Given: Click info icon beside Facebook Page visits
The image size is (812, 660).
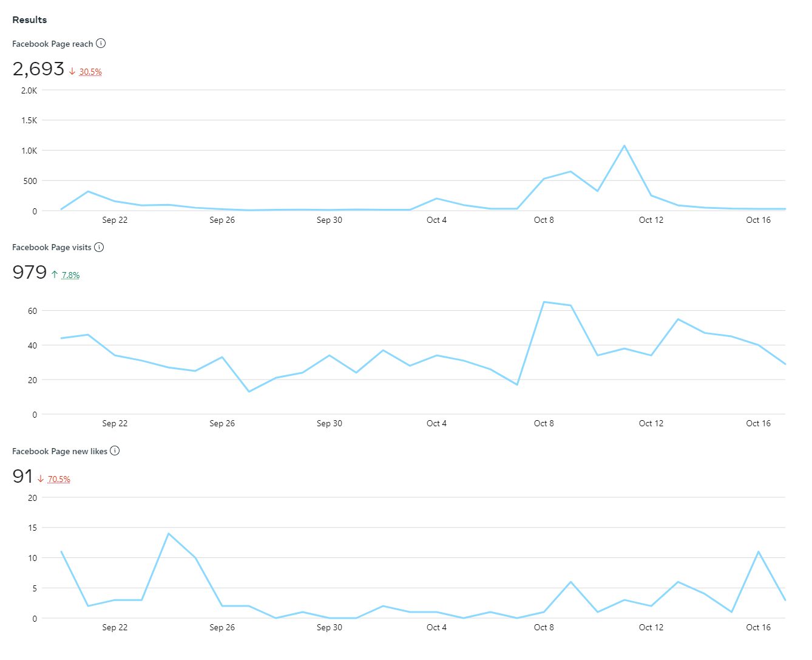Looking at the screenshot, I should point(99,247).
